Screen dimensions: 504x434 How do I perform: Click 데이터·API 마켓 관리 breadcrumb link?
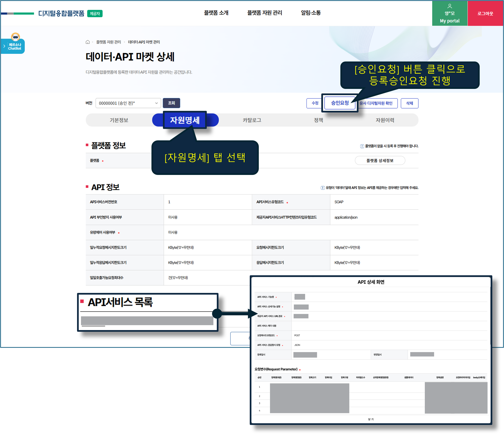point(144,42)
